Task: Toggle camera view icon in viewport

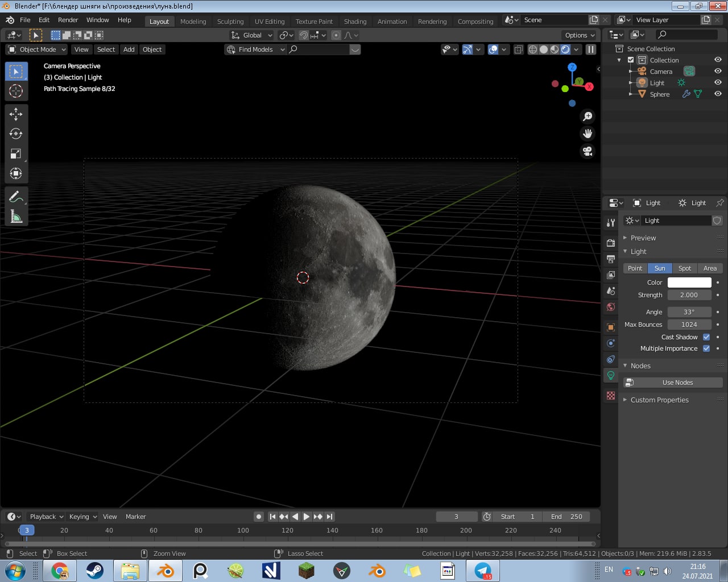Action: 588,151
